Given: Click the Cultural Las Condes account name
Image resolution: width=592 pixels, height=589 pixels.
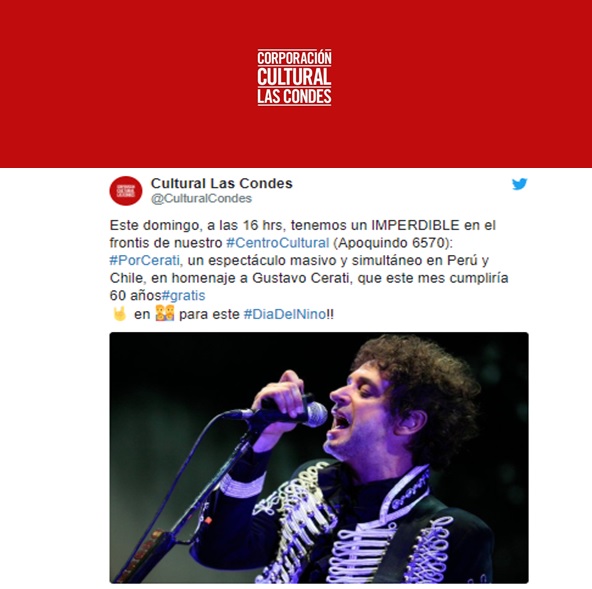Looking at the screenshot, I should point(222,183).
